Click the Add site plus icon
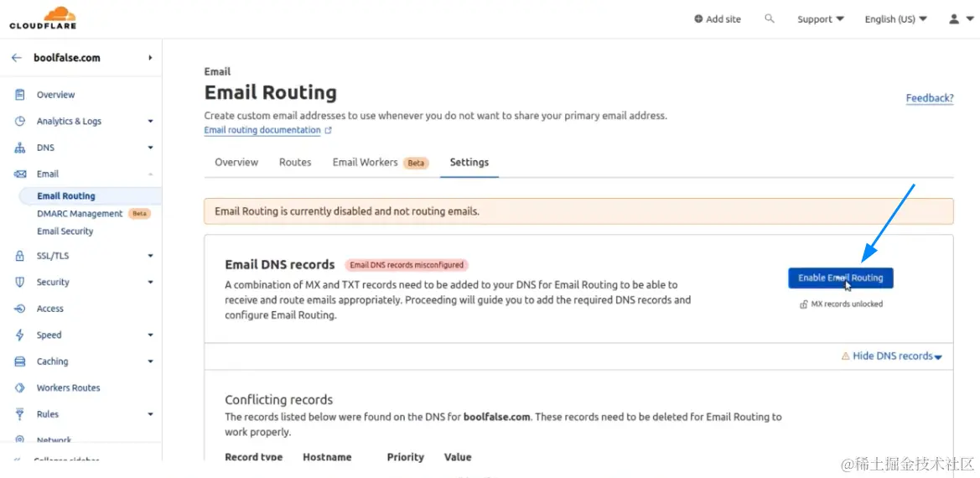Viewport: 980px width, 478px height. tap(698, 19)
